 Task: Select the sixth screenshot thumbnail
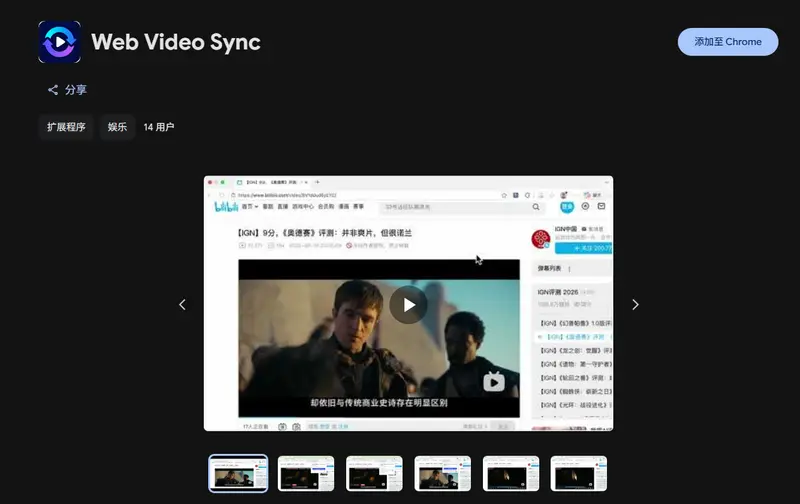[x=579, y=473]
